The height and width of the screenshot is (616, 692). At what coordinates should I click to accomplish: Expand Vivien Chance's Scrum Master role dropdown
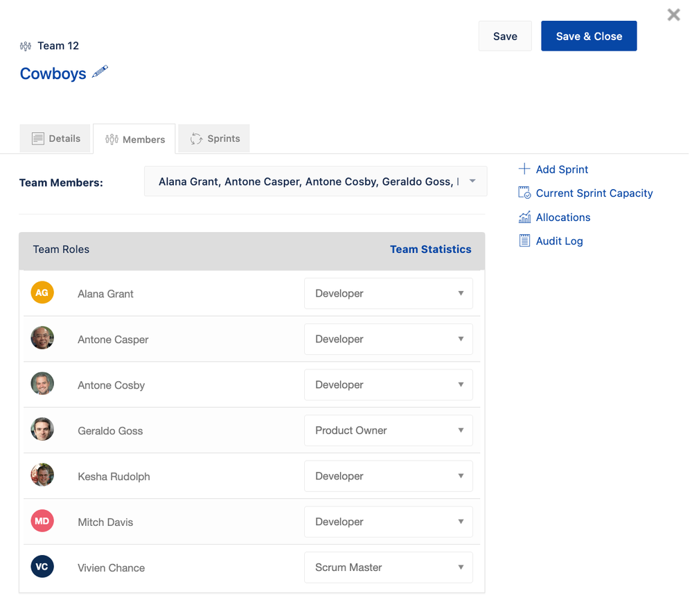click(x=388, y=567)
